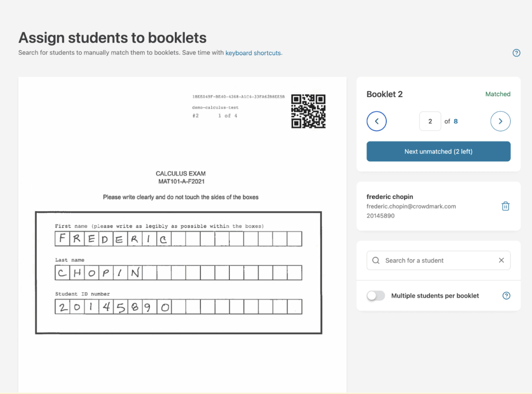Click the total booklets count '8'
532x394 pixels.
pyautogui.click(x=456, y=121)
